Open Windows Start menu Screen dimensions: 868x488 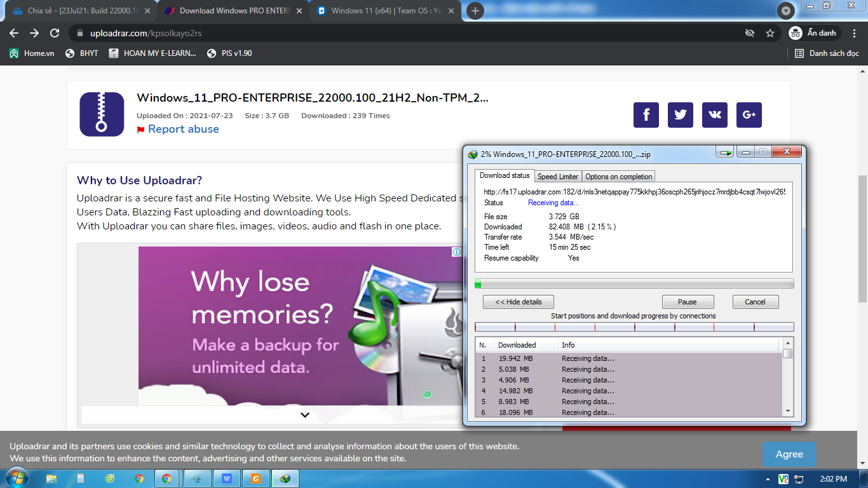17,478
